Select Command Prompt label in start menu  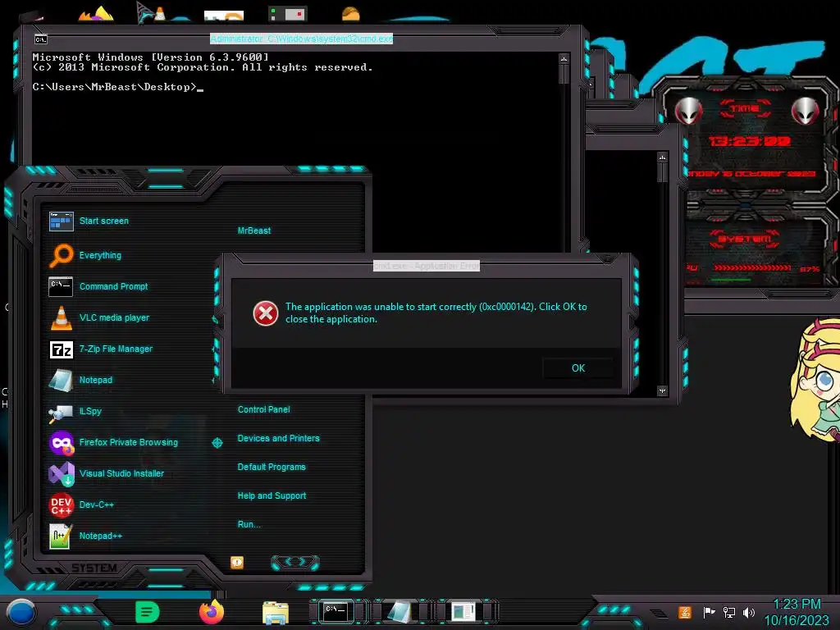[113, 286]
